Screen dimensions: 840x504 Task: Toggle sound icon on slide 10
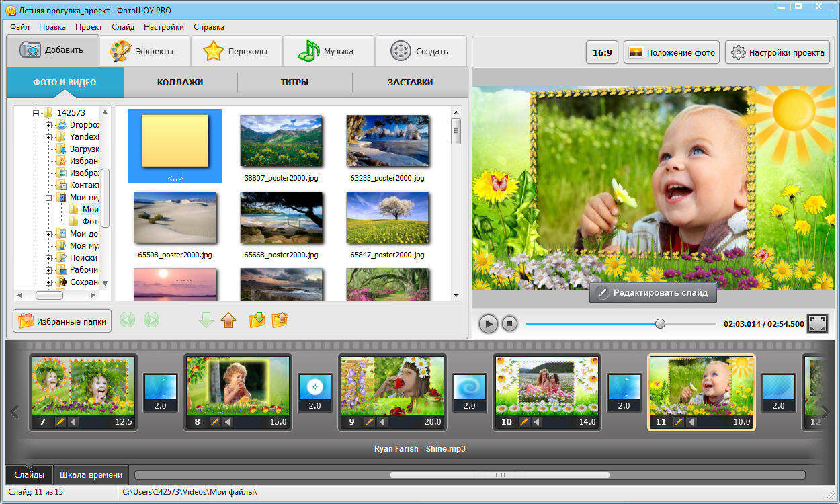(536, 422)
